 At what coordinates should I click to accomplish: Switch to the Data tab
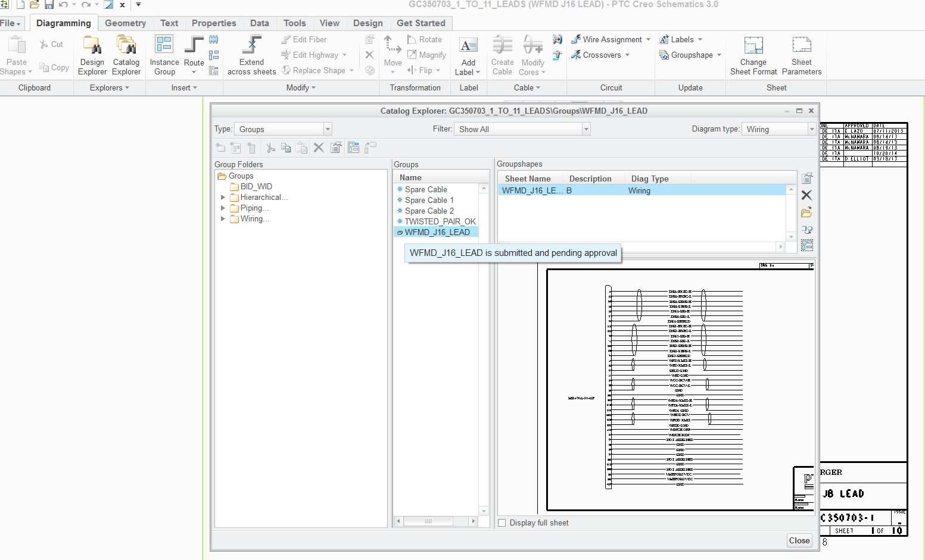coord(260,23)
